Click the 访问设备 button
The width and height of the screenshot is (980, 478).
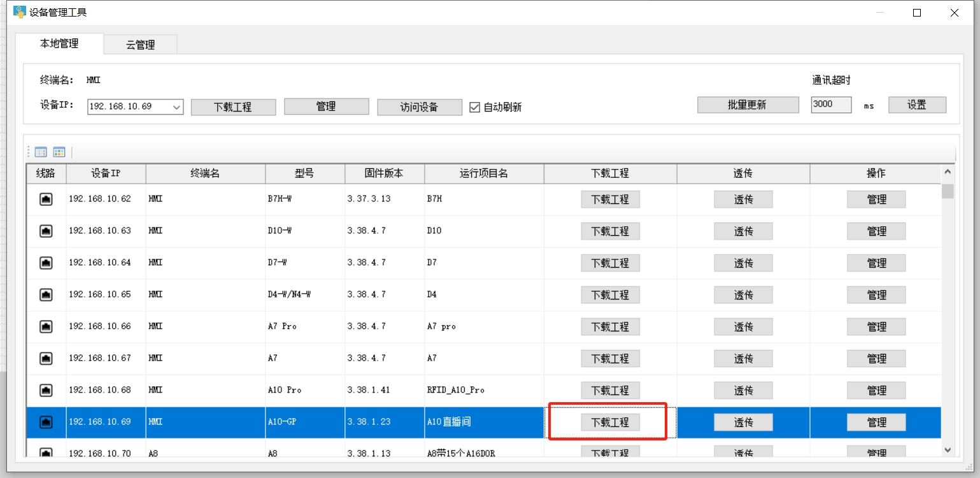tap(419, 107)
